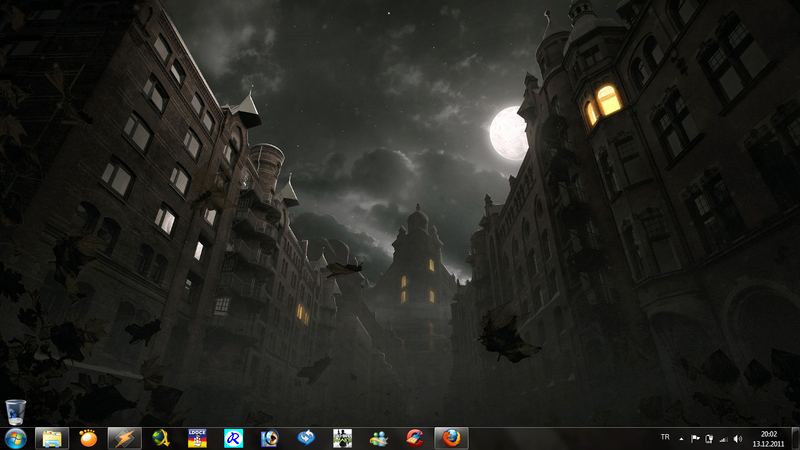The image size is (800, 450).
Task: Open the Action Center flag icon
Action: click(x=696, y=438)
